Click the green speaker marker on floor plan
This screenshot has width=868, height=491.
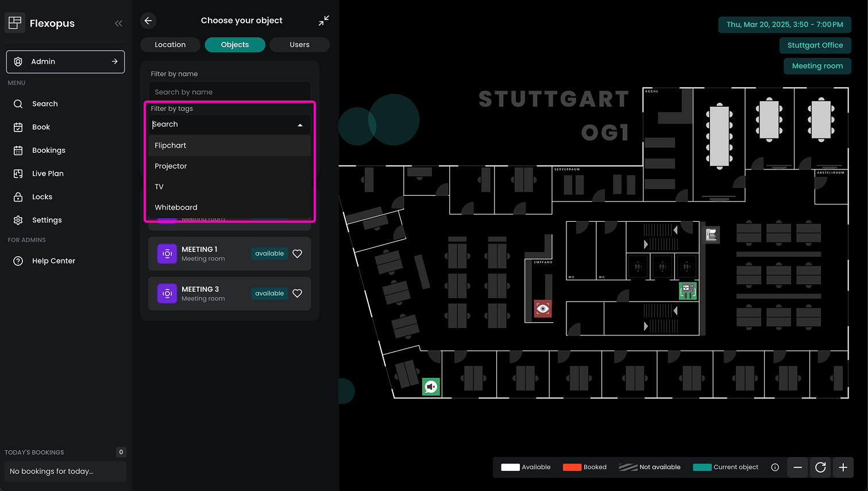(x=431, y=387)
